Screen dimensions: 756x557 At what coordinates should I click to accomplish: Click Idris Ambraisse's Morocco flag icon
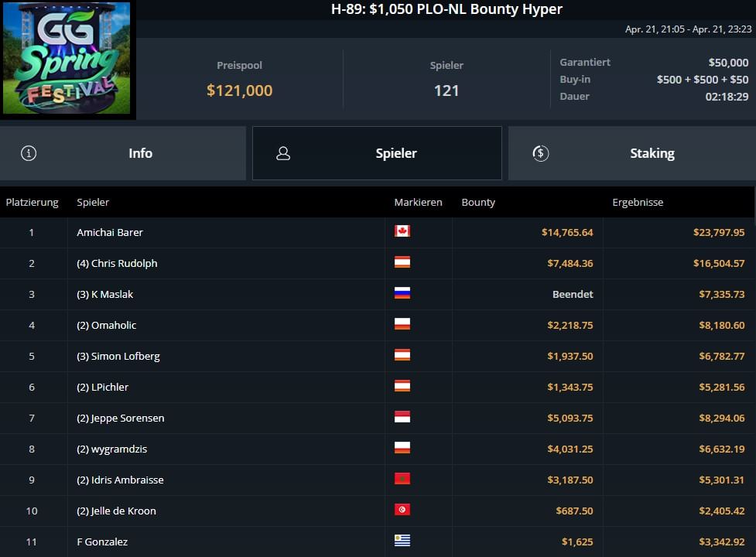pos(402,479)
